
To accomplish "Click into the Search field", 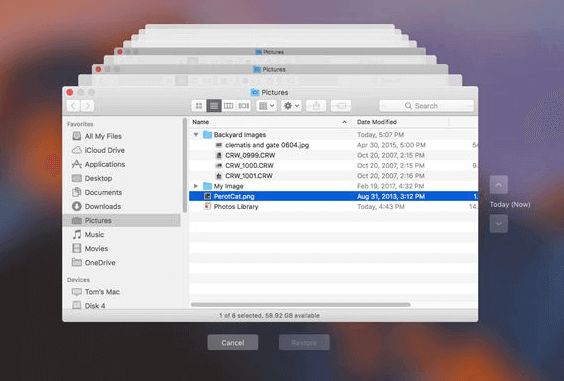I will 427,106.
